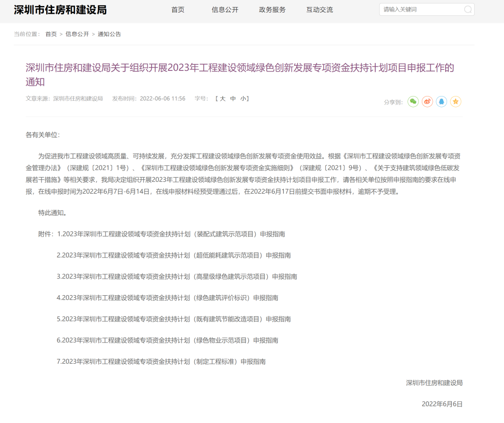Click 信息公开 breadcrumb link
The image size is (504, 423).
tap(77, 34)
